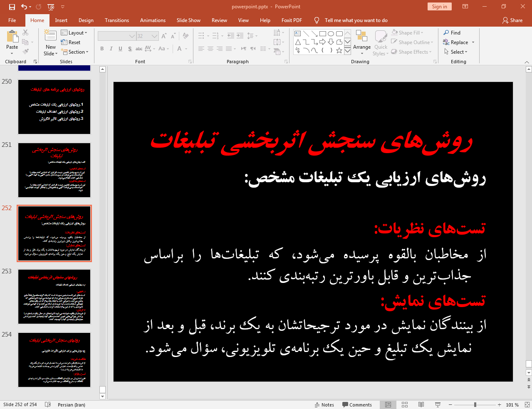
Task: Click Quick Styles icon
Action: point(381,37)
